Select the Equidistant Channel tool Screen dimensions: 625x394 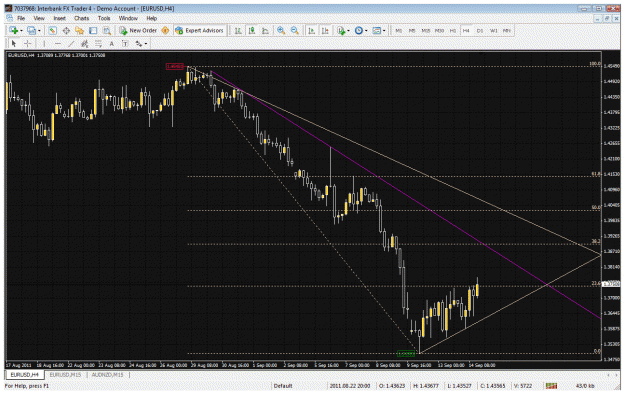(85, 43)
